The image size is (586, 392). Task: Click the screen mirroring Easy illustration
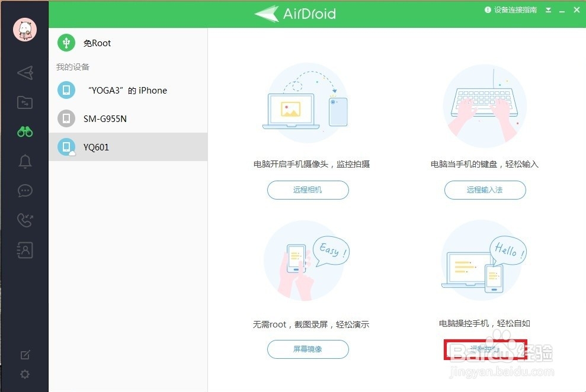coord(306,261)
